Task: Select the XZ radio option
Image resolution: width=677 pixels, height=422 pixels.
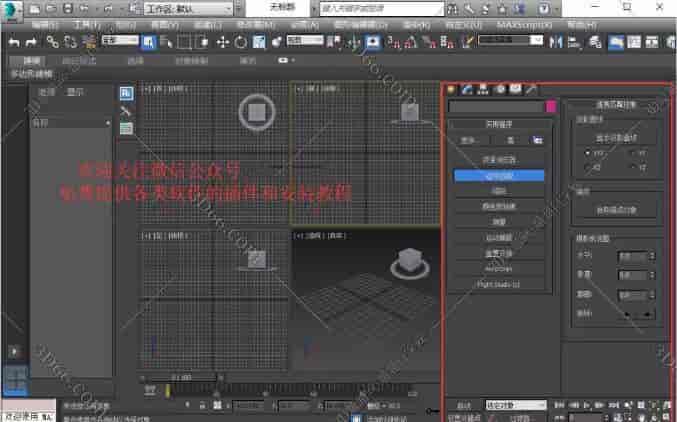Action: pyautogui.click(x=587, y=167)
